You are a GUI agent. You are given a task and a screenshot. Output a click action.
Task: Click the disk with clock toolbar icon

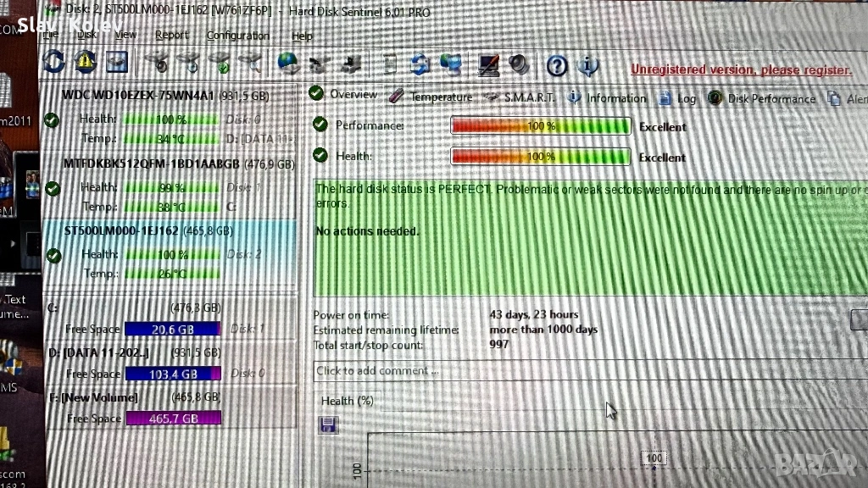pos(189,63)
